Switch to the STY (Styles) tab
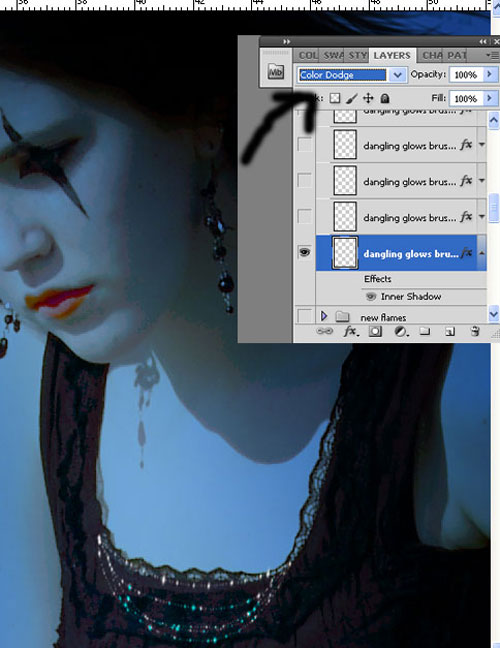This screenshot has width=500, height=648. click(x=357, y=55)
